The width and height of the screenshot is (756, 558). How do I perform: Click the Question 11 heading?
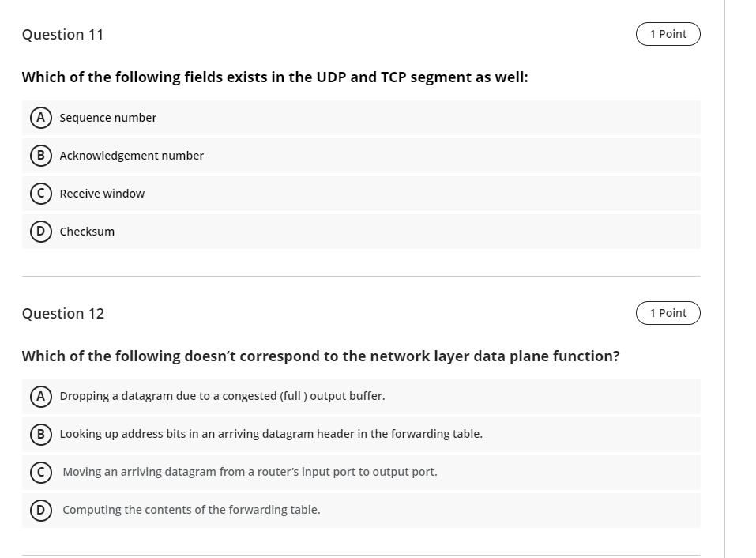click(x=62, y=34)
